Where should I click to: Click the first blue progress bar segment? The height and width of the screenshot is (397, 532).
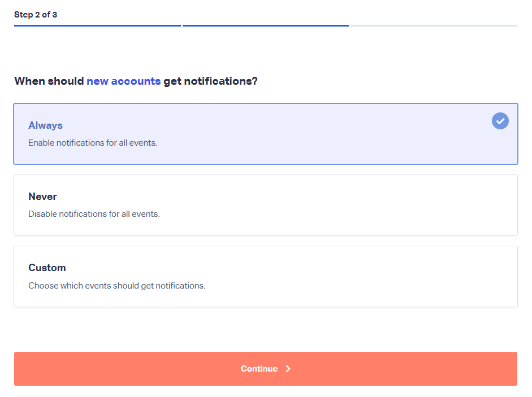97,25
